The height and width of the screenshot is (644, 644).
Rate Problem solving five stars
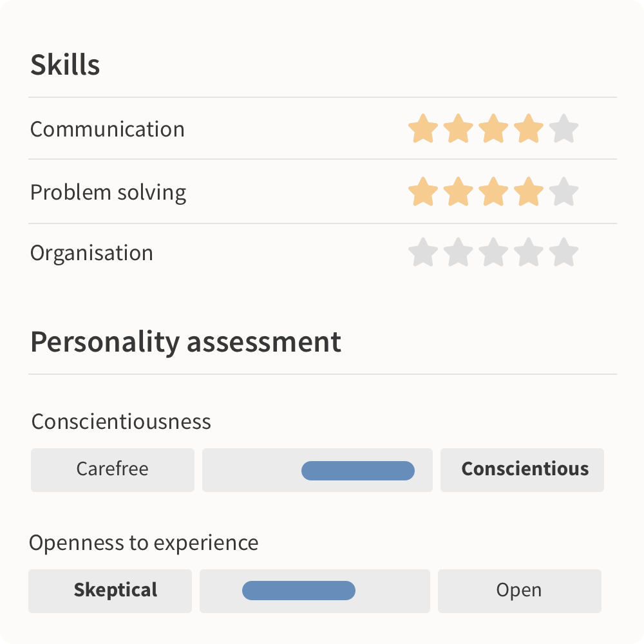[x=563, y=192]
